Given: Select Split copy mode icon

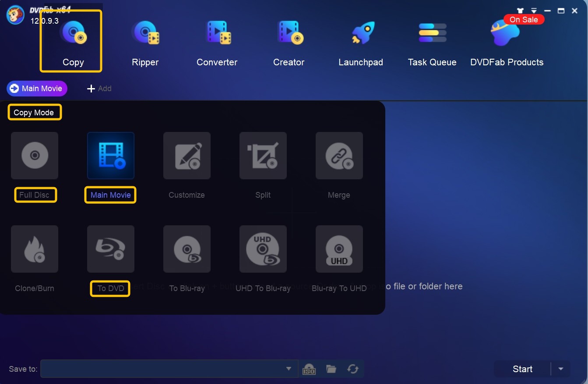Looking at the screenshot, I should pyautogui.click(x=263, y=156).
